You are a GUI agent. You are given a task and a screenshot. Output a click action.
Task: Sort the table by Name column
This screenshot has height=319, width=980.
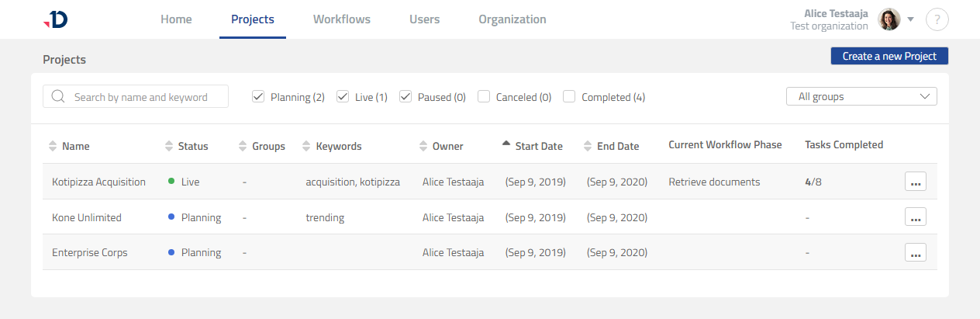pos(53,146)
